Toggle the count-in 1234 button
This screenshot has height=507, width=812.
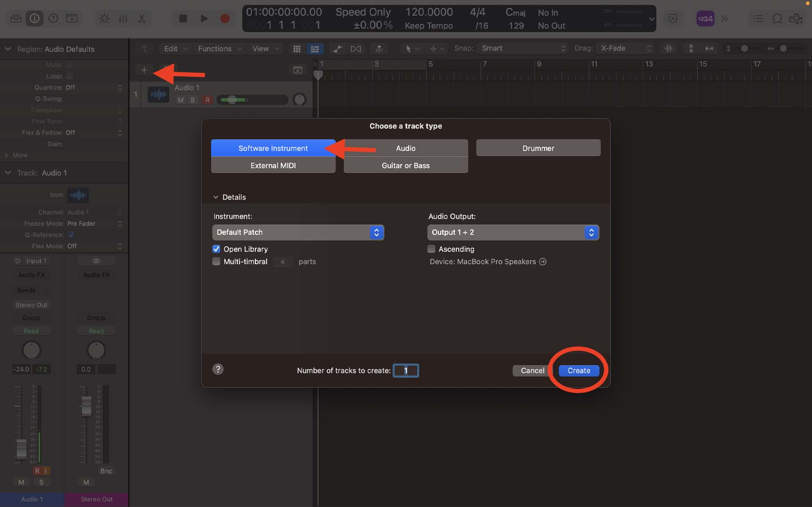[705, 19]
